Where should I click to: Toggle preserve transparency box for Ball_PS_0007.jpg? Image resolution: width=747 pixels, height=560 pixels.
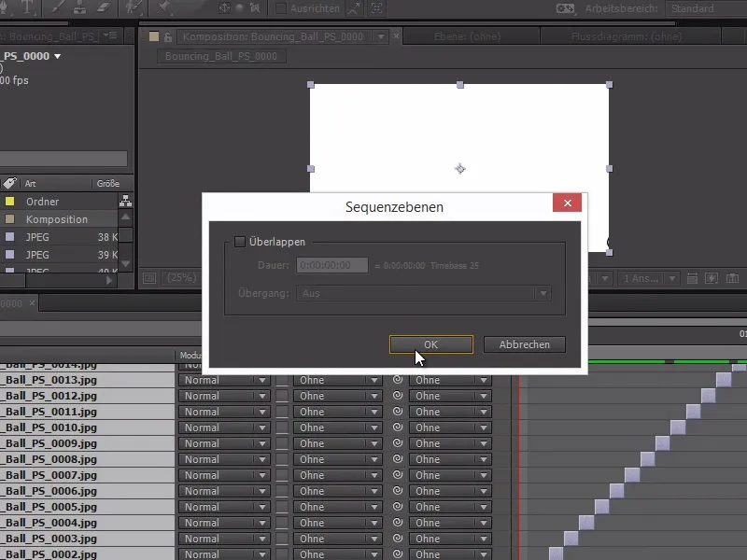pyautogui.click(x=282, y=475)
